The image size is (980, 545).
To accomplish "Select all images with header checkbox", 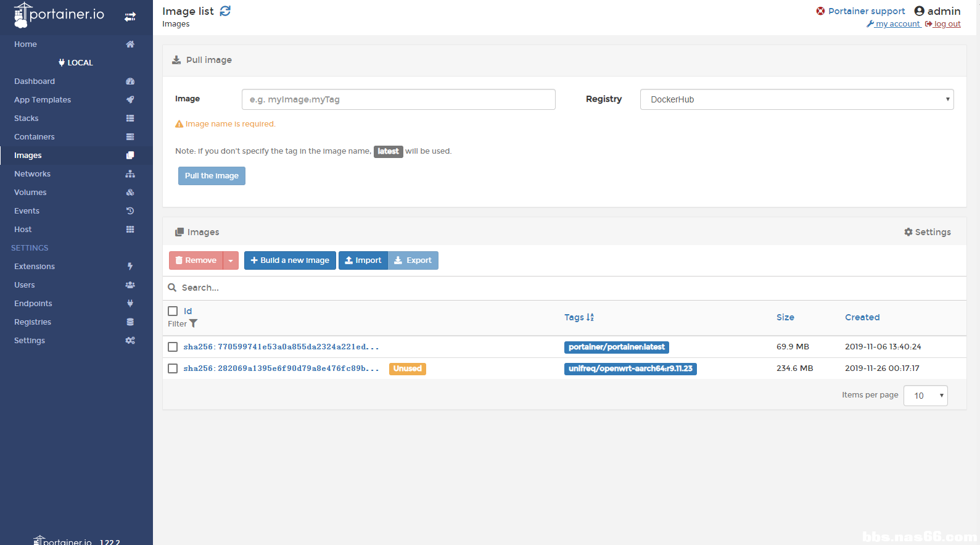I will [173, 311].
